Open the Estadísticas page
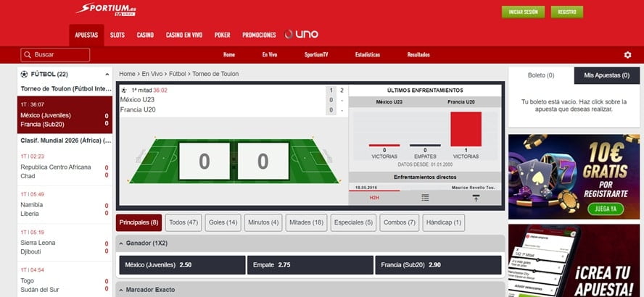 pos(367,54)
